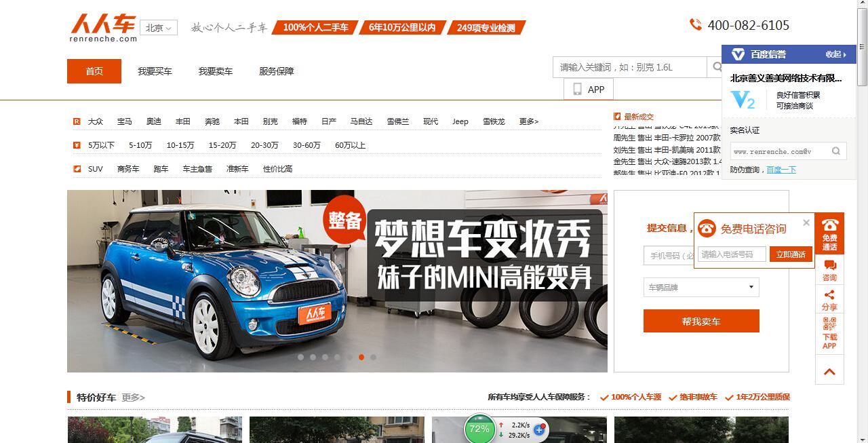This screenshot has width=868, height=443.
Task: Filter by 丰田 brand
Action: point(183,121)
